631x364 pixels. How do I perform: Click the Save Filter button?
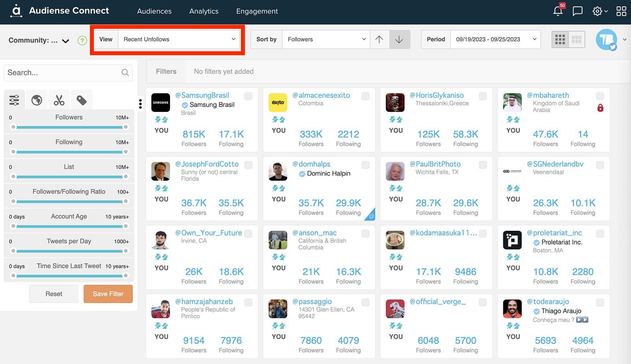pyautogui.click(x=108, y=294)
